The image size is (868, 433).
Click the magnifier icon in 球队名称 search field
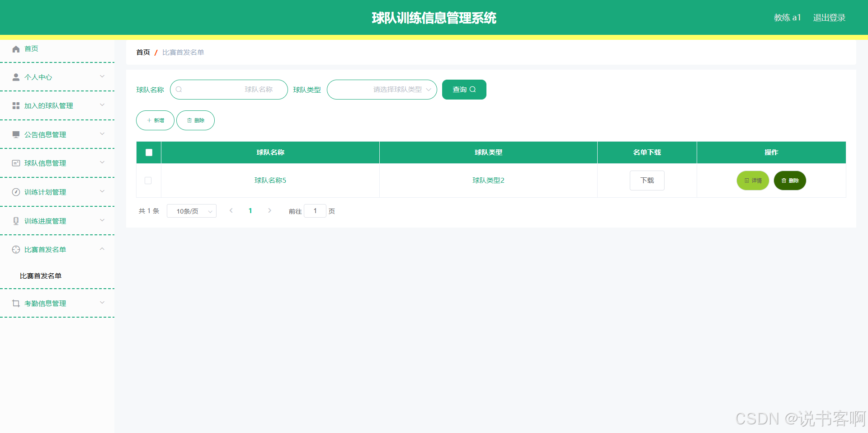[179, 90]
